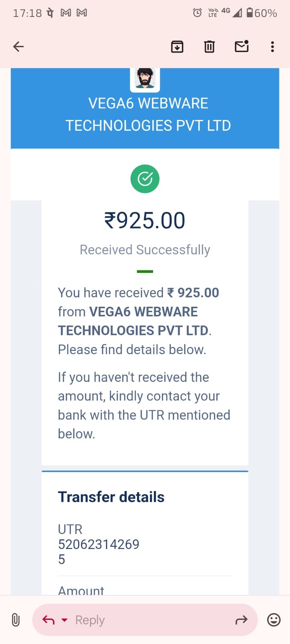Expand reply type dropdown arrow
The height and width of the screenshot is (644, 290).
(x=64, y=620)
